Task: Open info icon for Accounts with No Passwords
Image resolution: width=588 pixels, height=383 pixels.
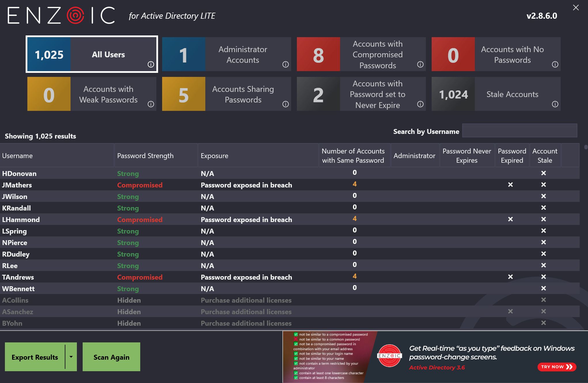Action: coord(555,64)
